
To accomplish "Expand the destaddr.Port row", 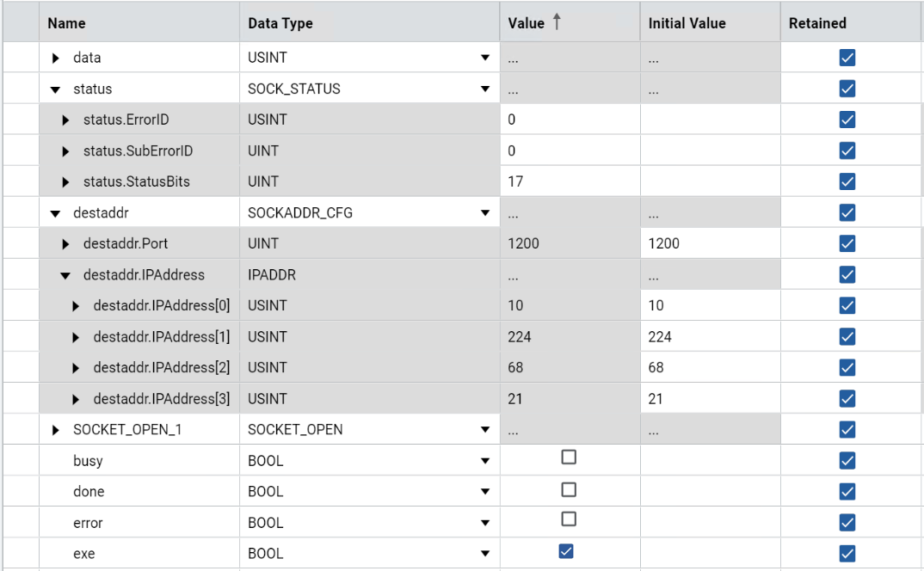I will pos(66,244).
